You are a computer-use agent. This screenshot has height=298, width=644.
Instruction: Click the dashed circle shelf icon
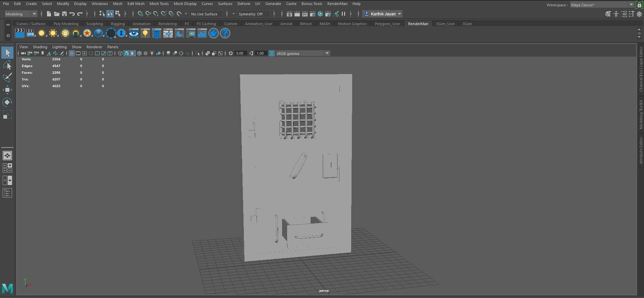[x=111, y=33]
